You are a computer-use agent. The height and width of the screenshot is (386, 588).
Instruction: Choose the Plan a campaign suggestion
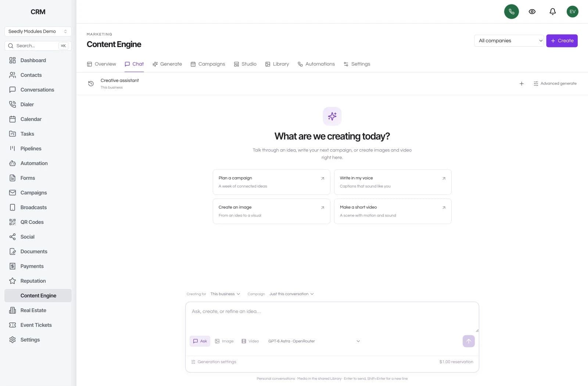272,182
